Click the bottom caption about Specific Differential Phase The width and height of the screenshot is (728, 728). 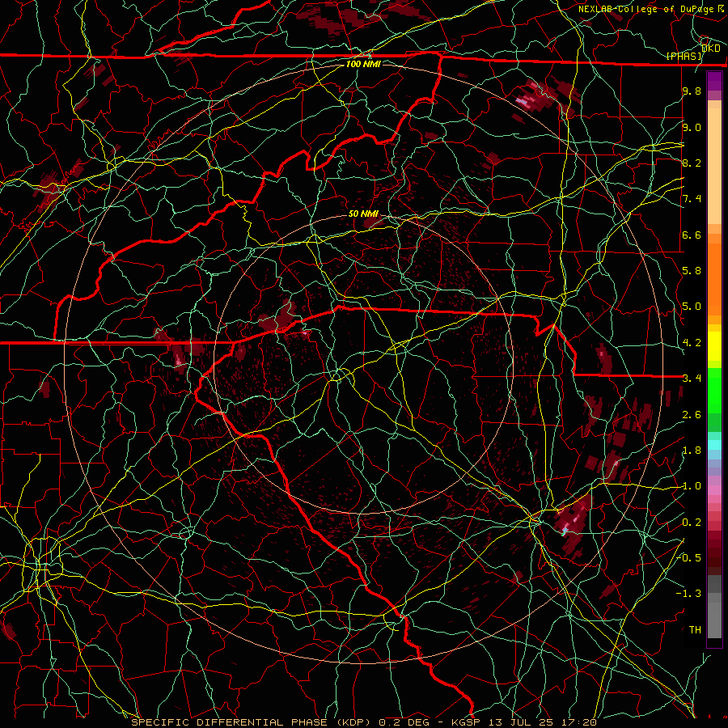363,722
